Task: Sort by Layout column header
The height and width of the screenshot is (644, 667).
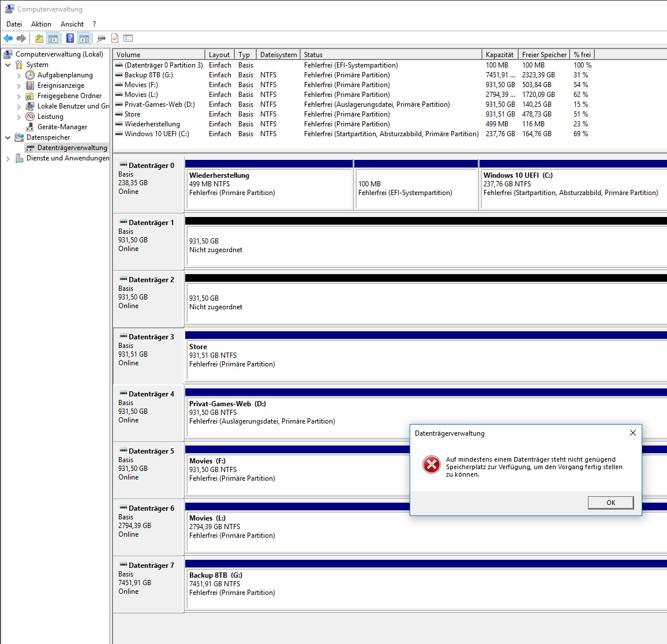Action: pyautogui.click(x=219, y=54)
